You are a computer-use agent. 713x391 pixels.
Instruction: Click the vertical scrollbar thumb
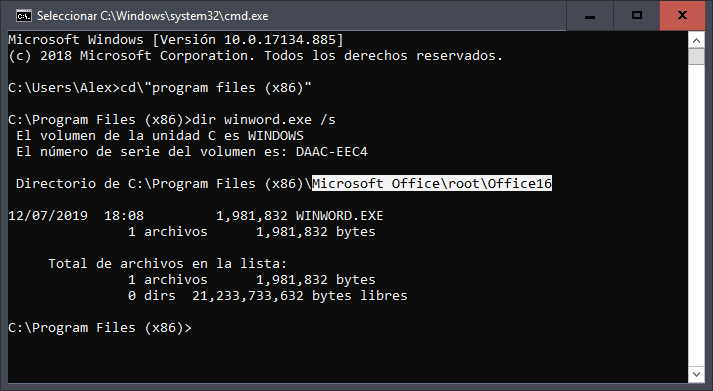tap(696, 57)
